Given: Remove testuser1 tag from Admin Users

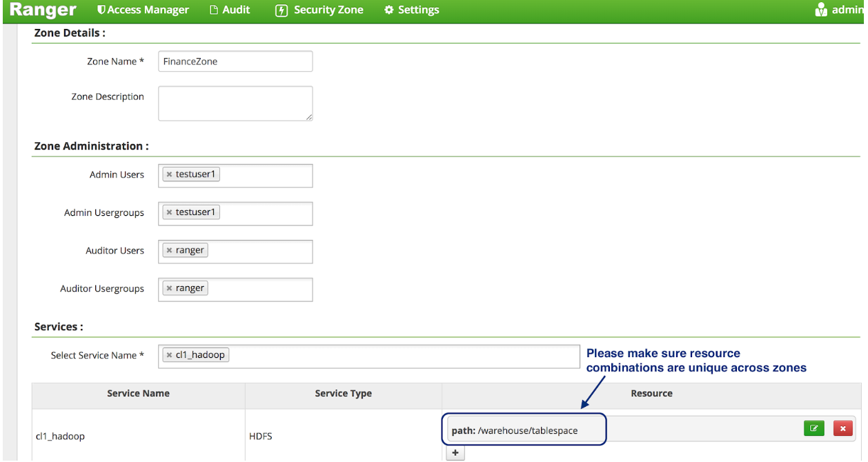Looking at the screenshot, I should [169, 175].
